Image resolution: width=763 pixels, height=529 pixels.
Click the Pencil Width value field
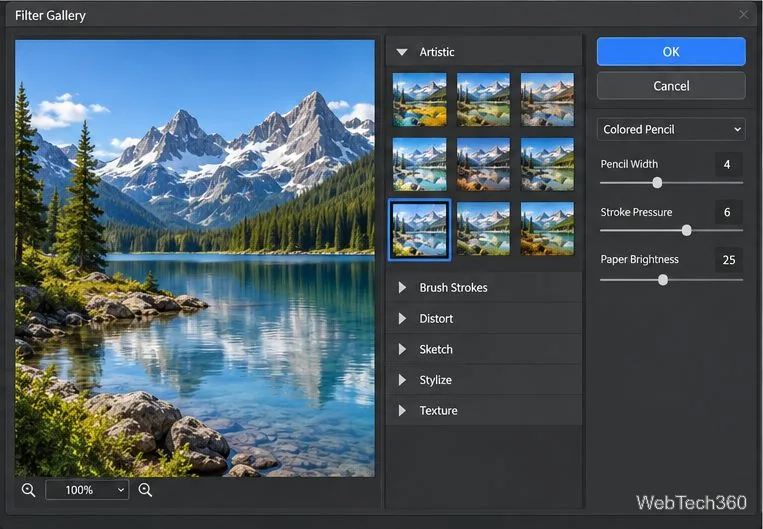(728, 164)
